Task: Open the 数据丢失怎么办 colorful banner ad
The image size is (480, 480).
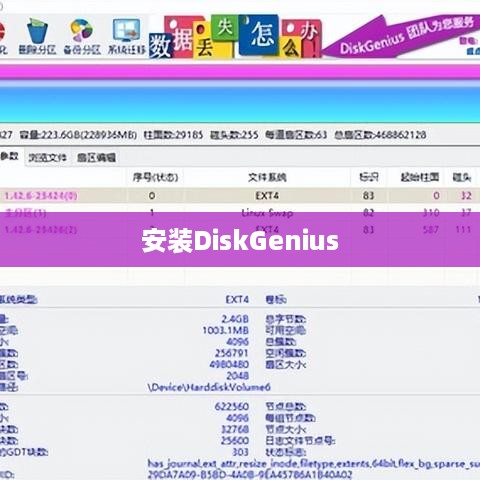Action: 235,37
